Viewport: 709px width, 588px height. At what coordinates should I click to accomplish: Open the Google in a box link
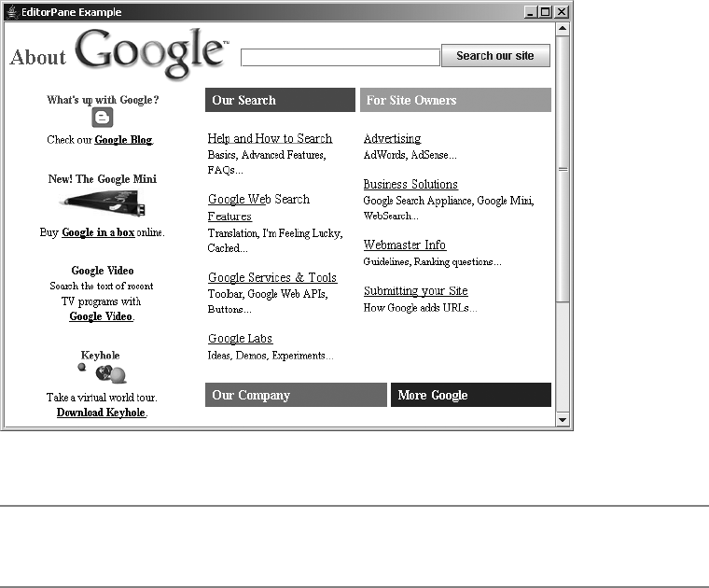pyautogui.click(x=98, y=232)
